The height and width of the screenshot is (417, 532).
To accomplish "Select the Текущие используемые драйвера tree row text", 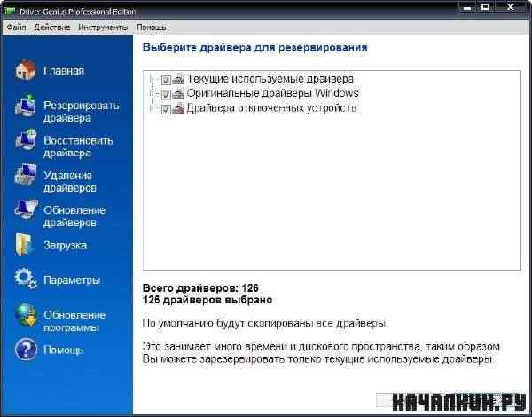I will click(x=270, y=79).
